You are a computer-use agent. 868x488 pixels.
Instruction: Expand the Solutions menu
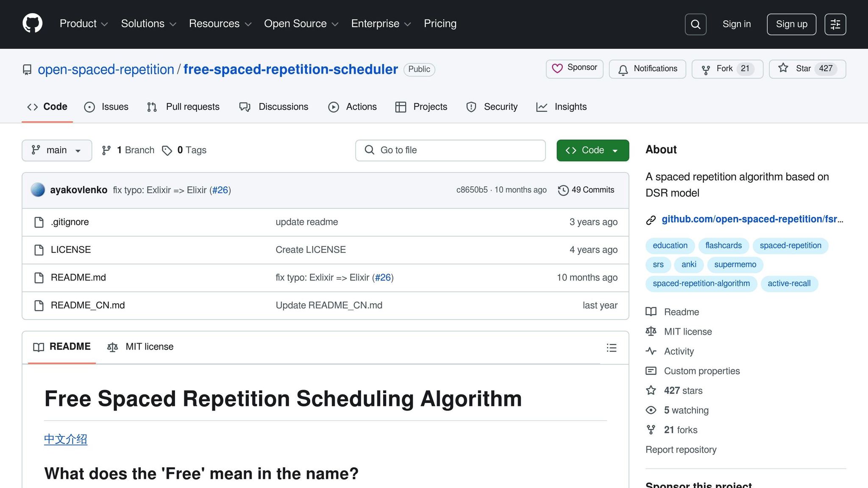(x=148, y=24)
